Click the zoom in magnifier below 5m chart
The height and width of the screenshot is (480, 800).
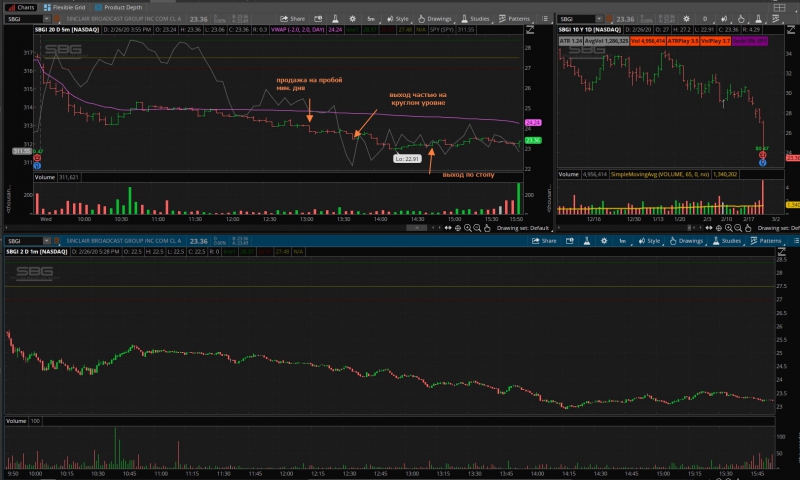point(468,228)
